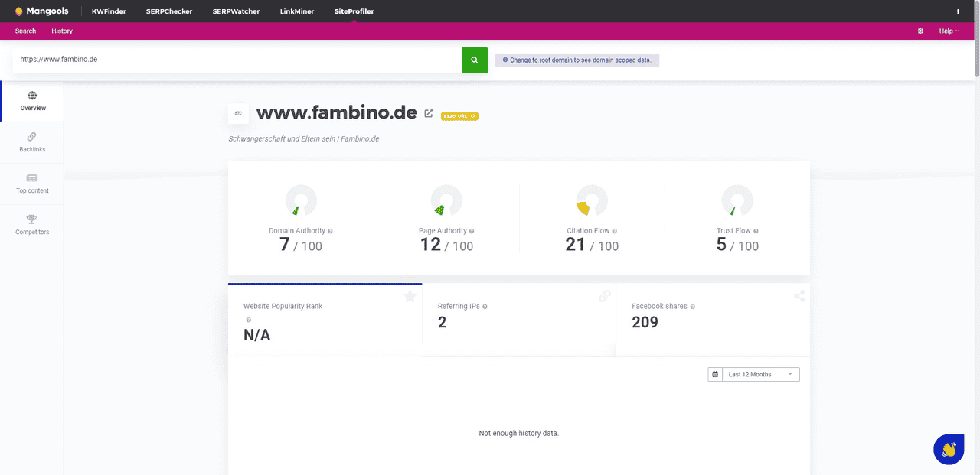Screen dimensions: 980x475
Task: Select the Competitors sidebar section
Action: pos(32,225)
